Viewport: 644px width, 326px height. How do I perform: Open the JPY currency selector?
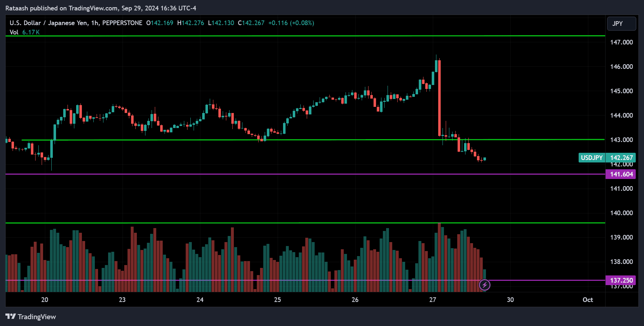pyautogui.click(x=621, y=24)
